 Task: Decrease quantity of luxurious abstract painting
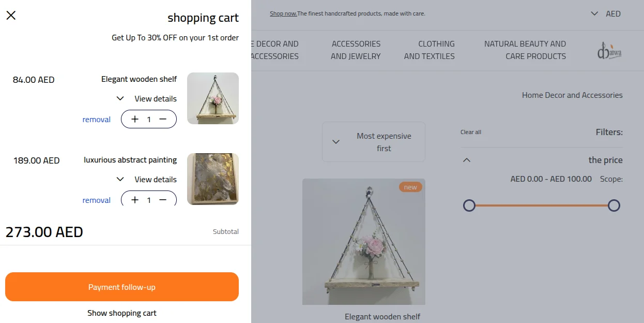pos(163,200)
